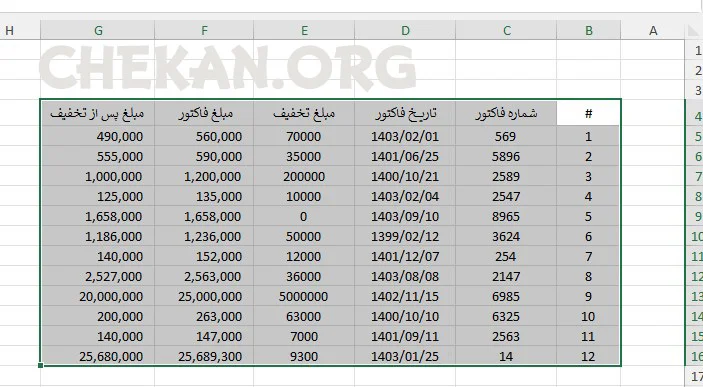Select column D header
This screenshot has width=703, height=387.
click(405, 30)
